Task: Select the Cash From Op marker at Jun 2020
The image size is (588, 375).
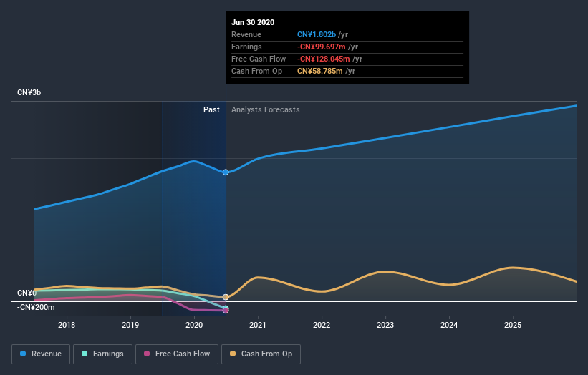Action: pyautogui.click(x=226, y=297)
